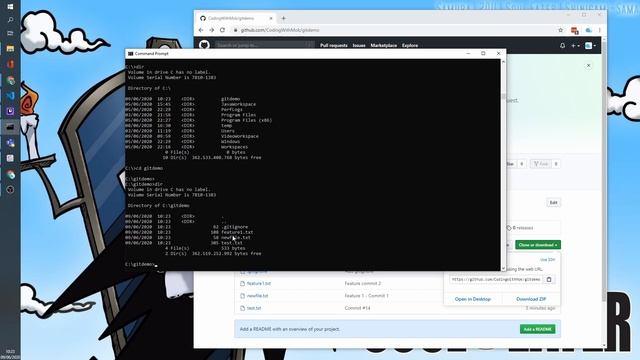Reload the GitHub page
This screenshot has height=360, width=640.
(x=222, y=30)
